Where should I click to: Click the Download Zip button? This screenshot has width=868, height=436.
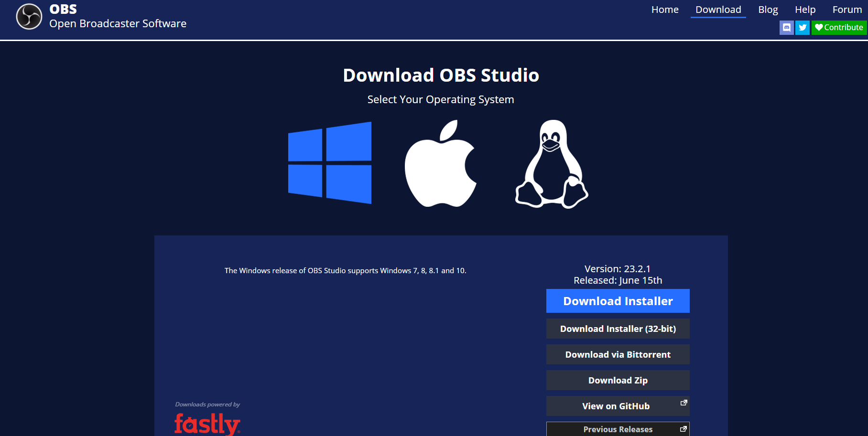[618, 380]
